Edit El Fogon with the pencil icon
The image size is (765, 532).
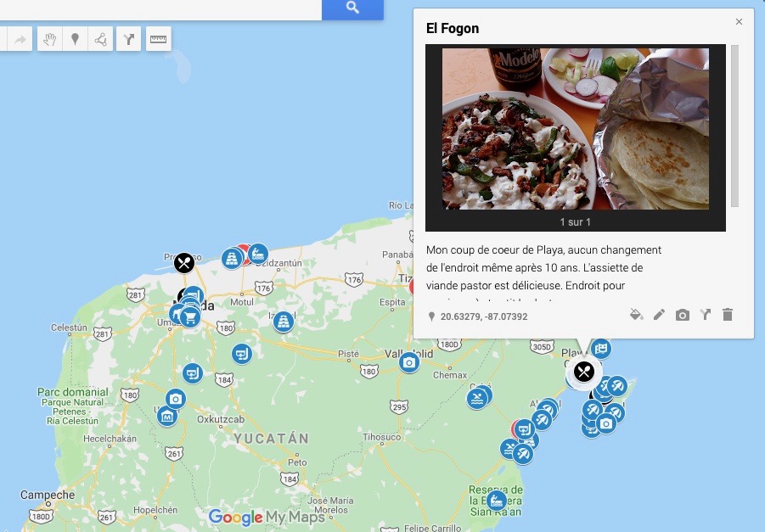[x=659, y=315]
